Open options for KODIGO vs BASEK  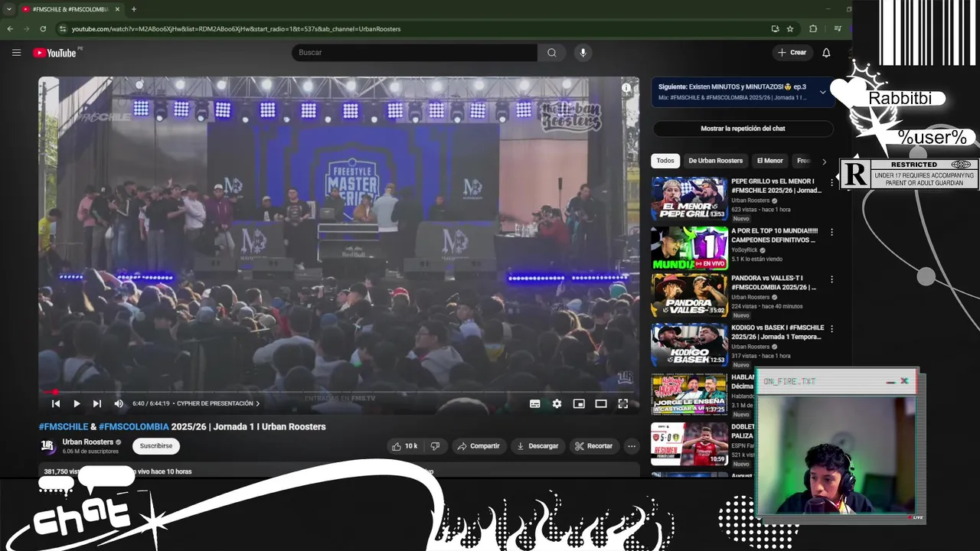[831, 329]
